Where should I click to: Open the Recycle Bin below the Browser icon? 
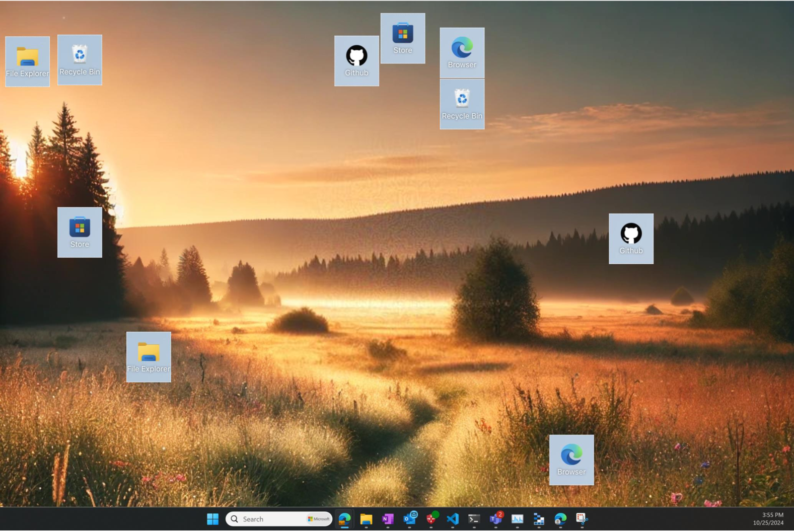click(x=462, y=104)
